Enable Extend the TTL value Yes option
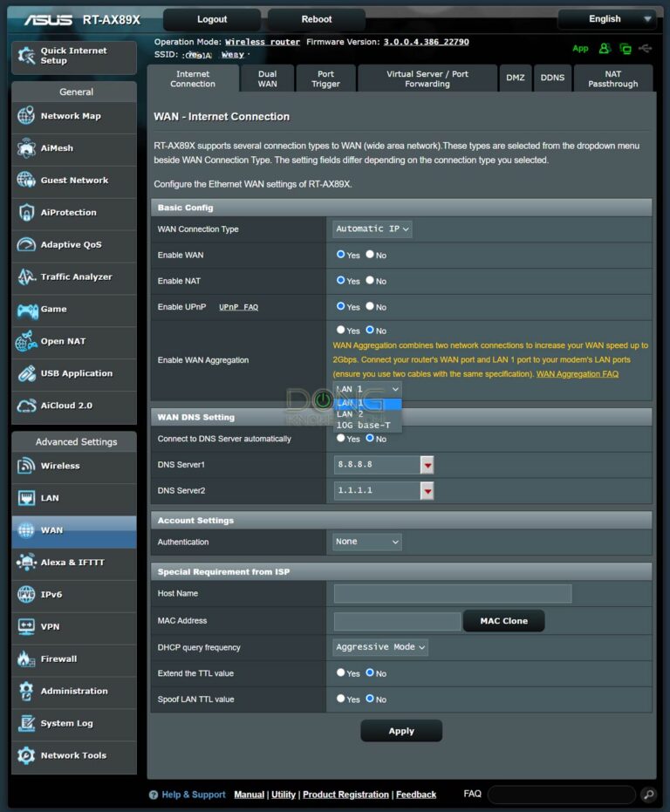The width and height of the screenshot is (670, 812). (341, 673)
